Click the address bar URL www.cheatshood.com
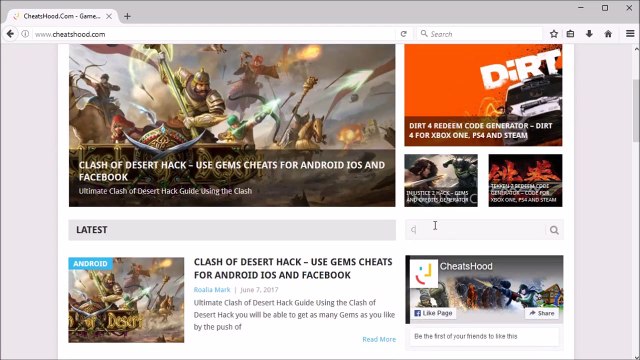Image resolution: width=640 pixels, height=360 pixels. [70, 34]
